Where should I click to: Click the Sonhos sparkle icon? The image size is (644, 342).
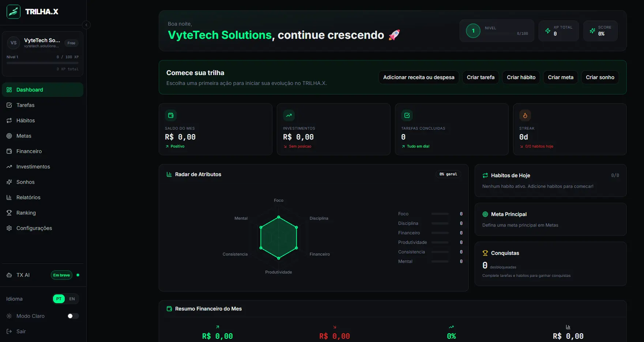tap(9, 182)
